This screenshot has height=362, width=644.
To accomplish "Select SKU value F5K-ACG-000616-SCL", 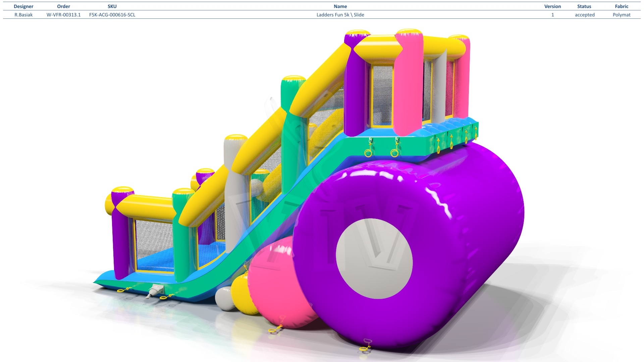I will point(112,15).
